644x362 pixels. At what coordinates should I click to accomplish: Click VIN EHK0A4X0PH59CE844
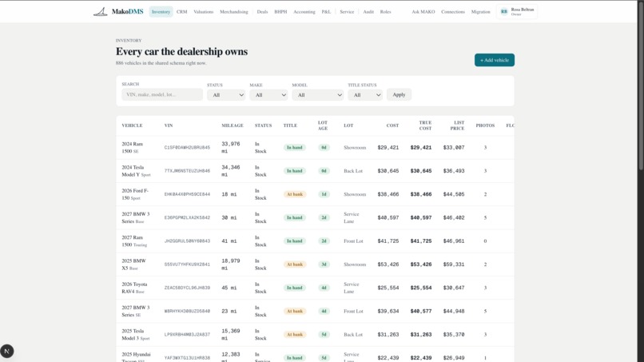click(187, 194)
